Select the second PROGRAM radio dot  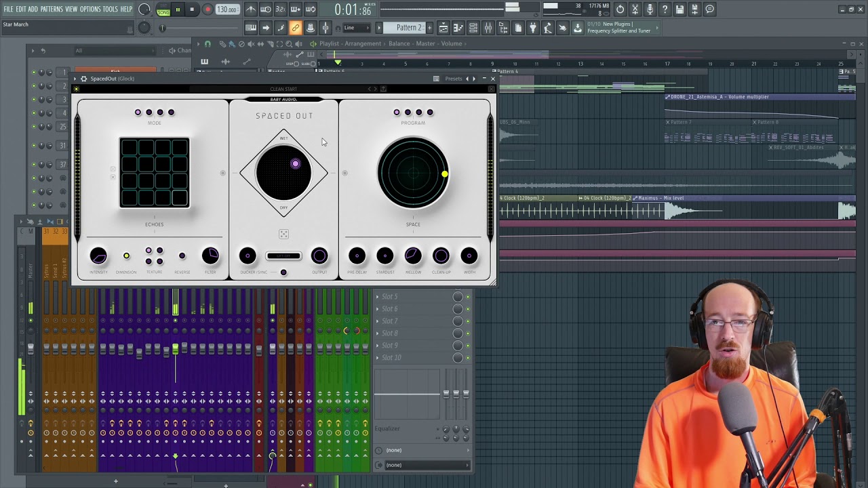408,113
